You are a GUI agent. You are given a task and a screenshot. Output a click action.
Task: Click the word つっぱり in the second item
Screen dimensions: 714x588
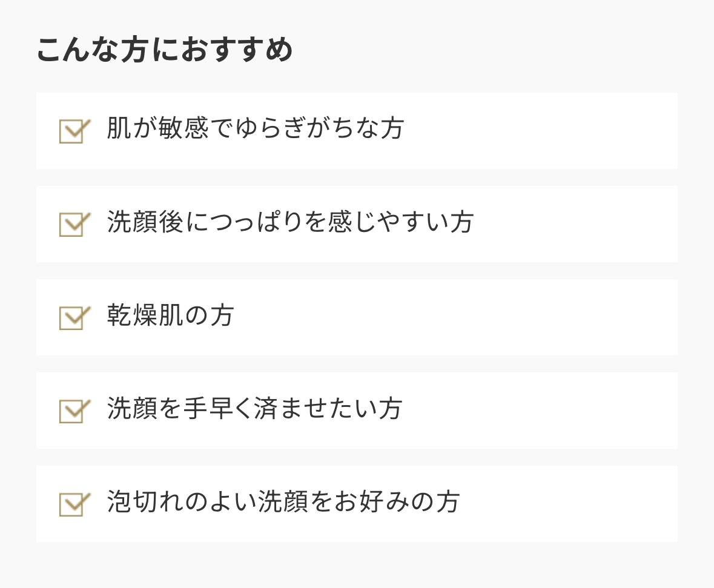(x=264, y=222)
